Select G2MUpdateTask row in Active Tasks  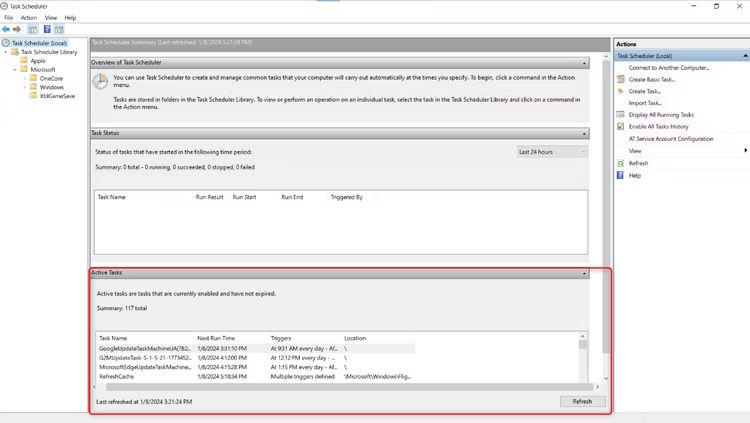point(255,358)
